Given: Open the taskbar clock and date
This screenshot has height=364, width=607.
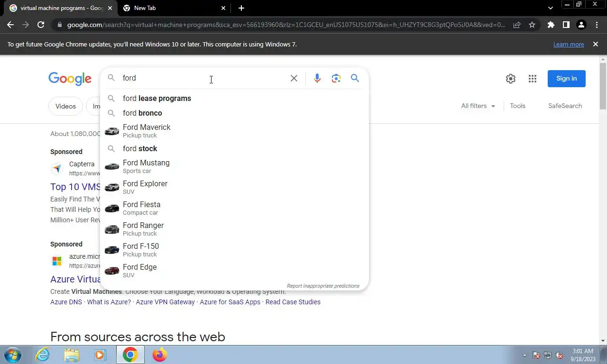Looking at the screenshot, I should [583, 355].
